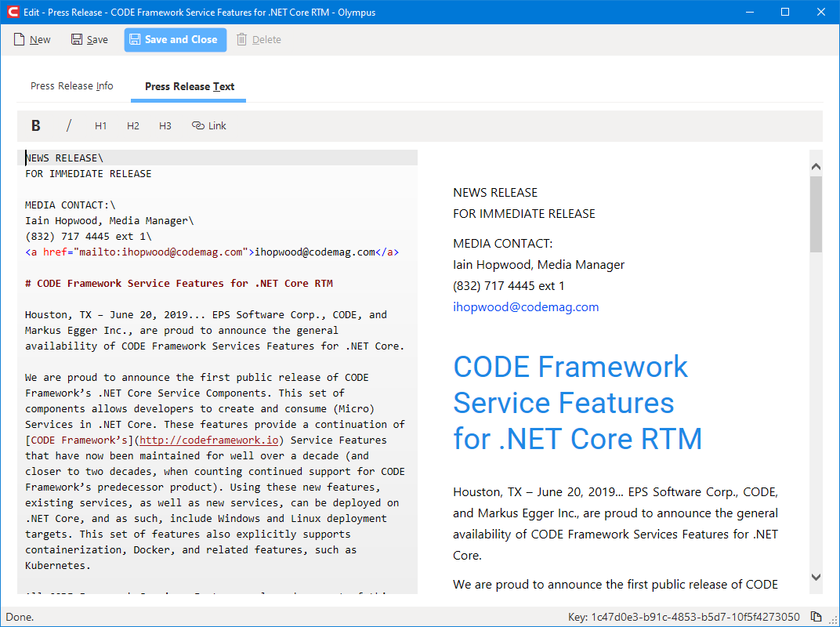Click 'MEDIA CONTACT:' in the preview pane
840x627 pixels.
pos(502,244)
